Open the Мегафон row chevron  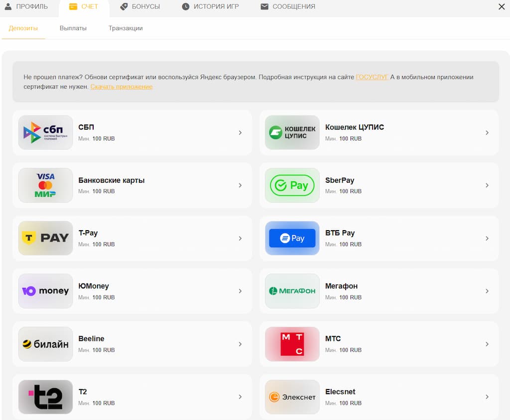(x=487, y=291)
